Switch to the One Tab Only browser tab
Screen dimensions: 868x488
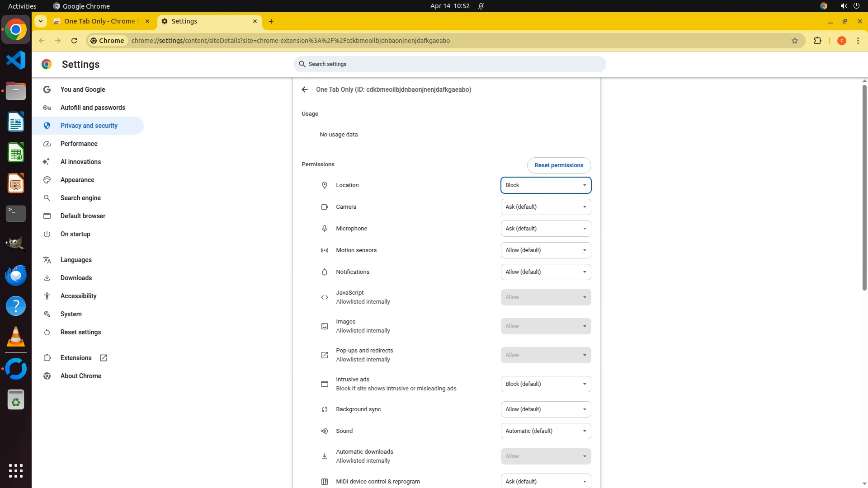point(99,21)
